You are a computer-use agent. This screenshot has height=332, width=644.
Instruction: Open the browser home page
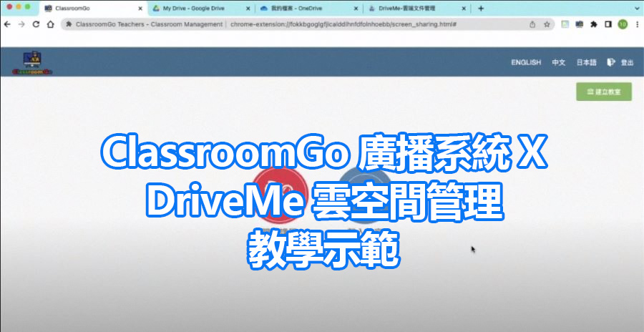(51, 24)
